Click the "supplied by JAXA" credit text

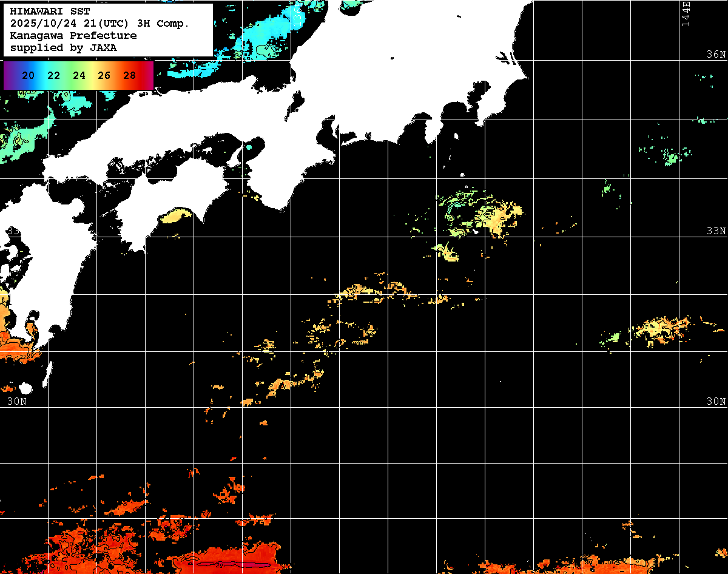click(x=63, y=48)
